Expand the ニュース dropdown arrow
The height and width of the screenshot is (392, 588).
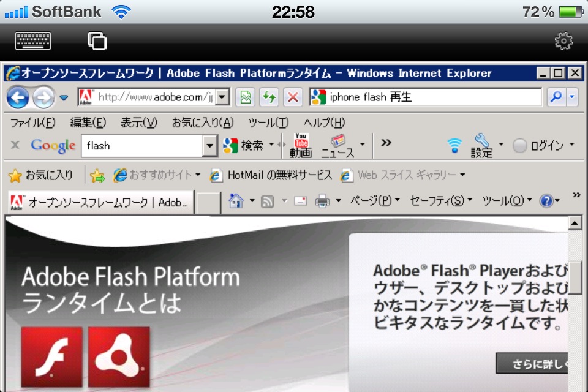pos(362,145)
